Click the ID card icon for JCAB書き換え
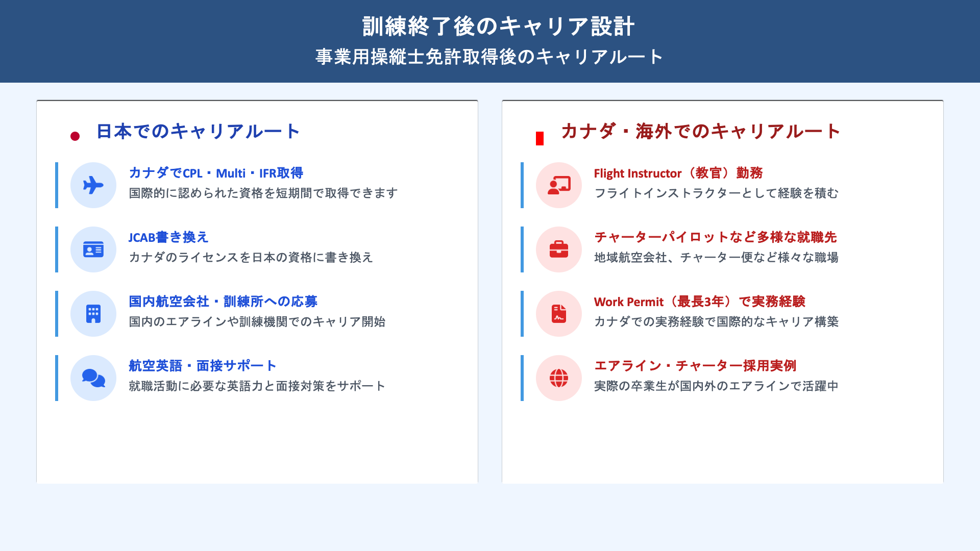This screenshot has height=551, width=980. tap(92, 249)
